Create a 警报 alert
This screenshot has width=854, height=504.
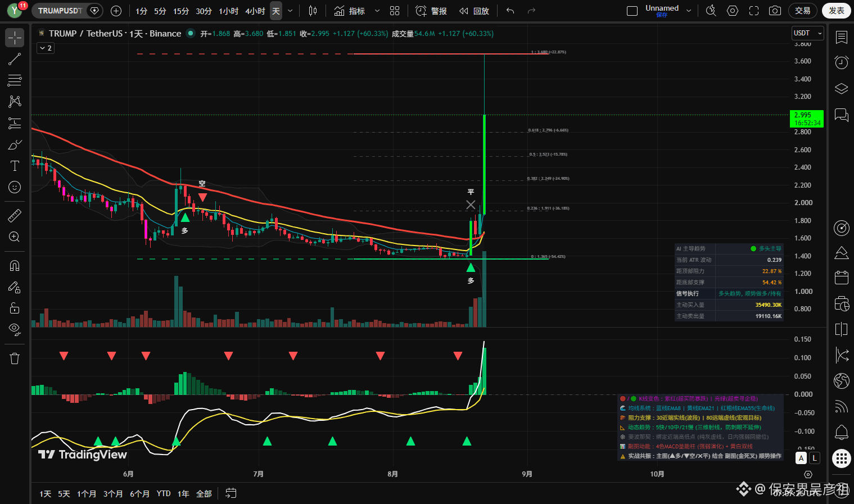click(x=431, y=11)
